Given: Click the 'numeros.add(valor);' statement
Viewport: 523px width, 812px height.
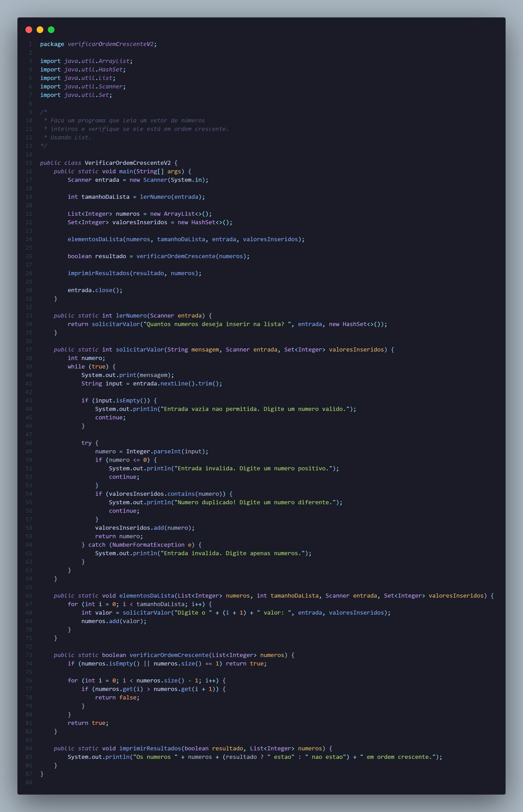Looking at the screenshot, I should [114, 622].
